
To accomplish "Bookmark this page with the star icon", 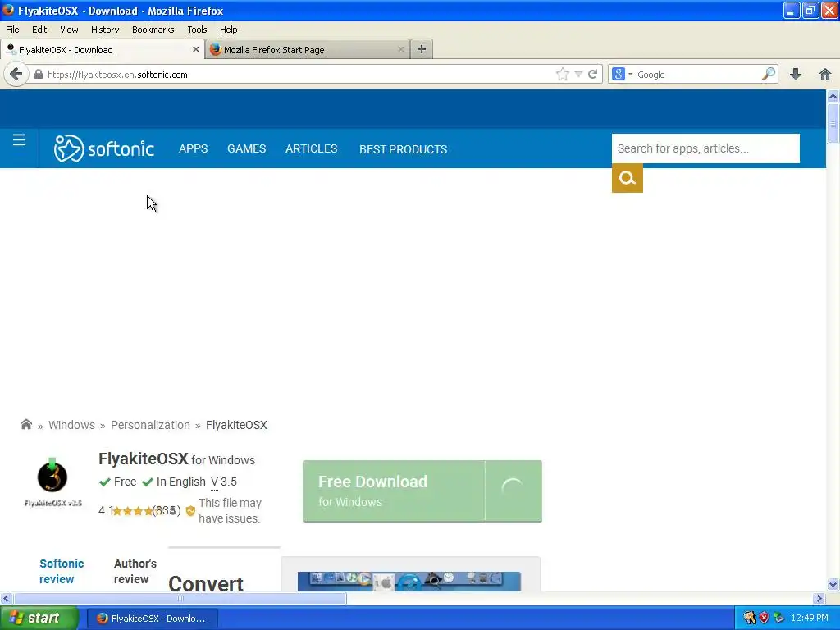I will point(562,75).
